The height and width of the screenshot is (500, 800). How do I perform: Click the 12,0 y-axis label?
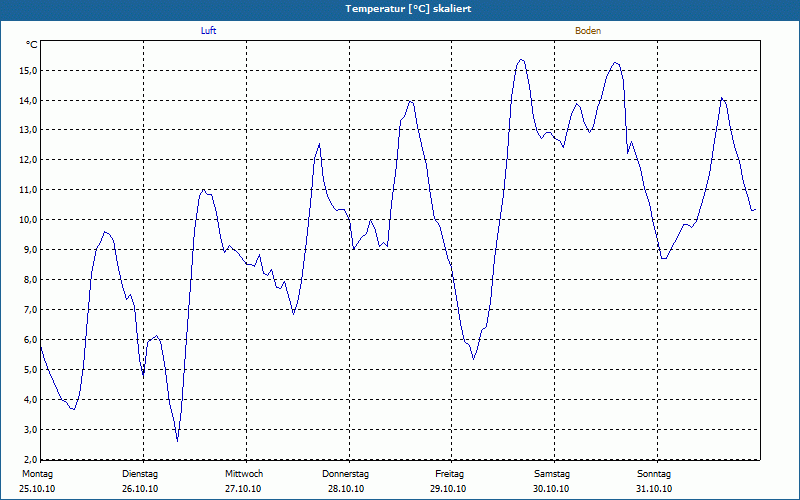[x=28, y=160]
